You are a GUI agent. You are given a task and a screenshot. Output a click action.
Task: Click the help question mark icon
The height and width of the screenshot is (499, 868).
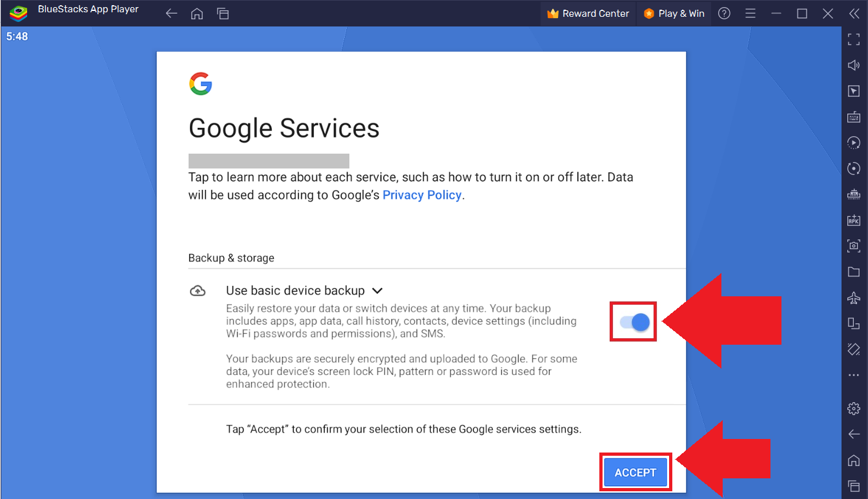[x=724, y=14]
